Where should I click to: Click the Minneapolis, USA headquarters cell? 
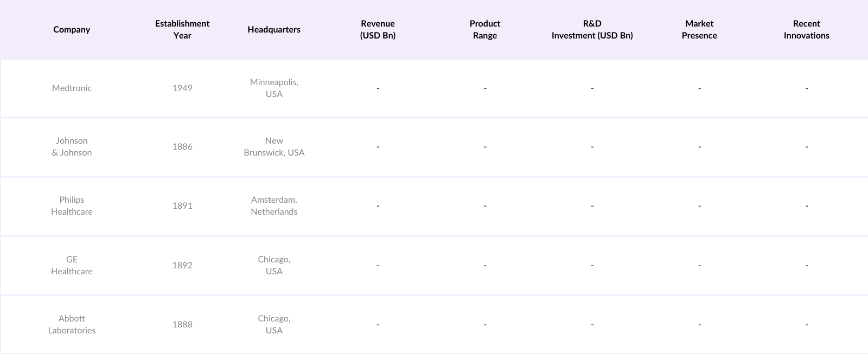[274, 88]
